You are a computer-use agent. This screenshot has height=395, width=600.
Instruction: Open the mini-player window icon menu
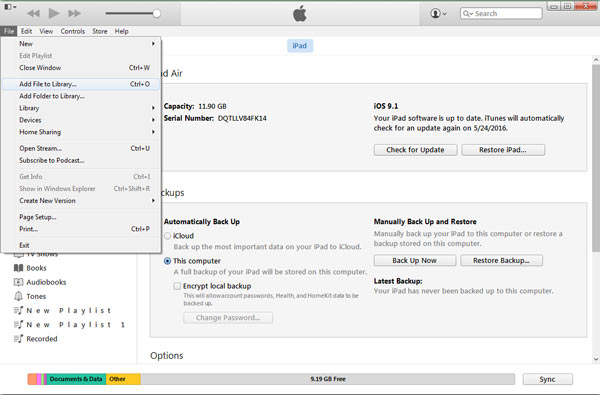[x=10, y=7]
